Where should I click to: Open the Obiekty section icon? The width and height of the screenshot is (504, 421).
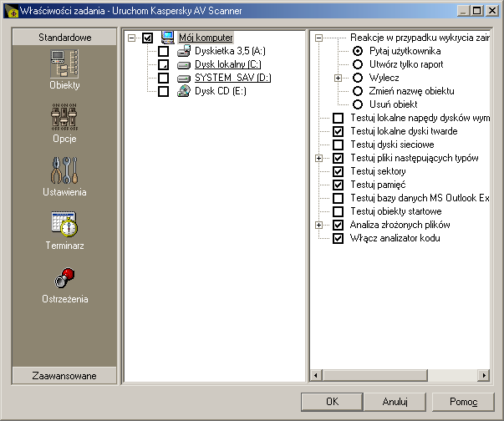pyautogui.click(x=64, y=64)
